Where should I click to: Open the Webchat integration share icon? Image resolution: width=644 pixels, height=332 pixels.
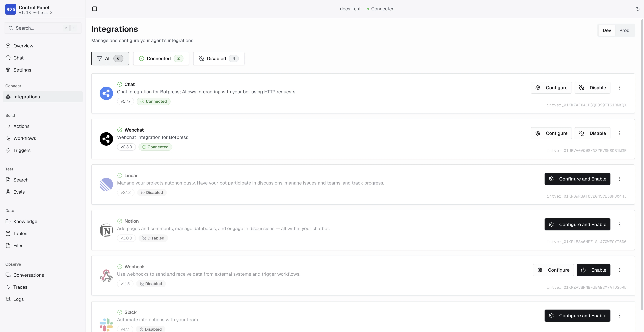pyautogui.click(x=106, y=139)
